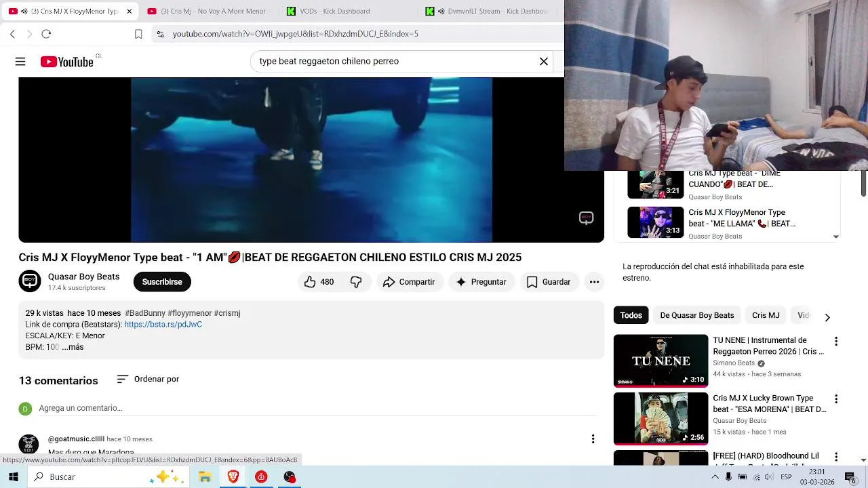Reload the page with refresh icon
The image size is (868, 488).
46,34
